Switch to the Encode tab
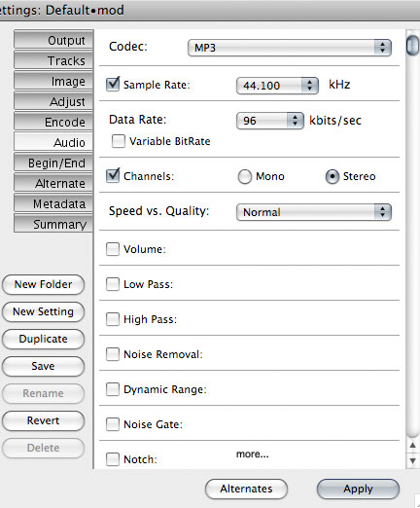The width and height of the screenshot is (420, 508). (x=53, y=122)
